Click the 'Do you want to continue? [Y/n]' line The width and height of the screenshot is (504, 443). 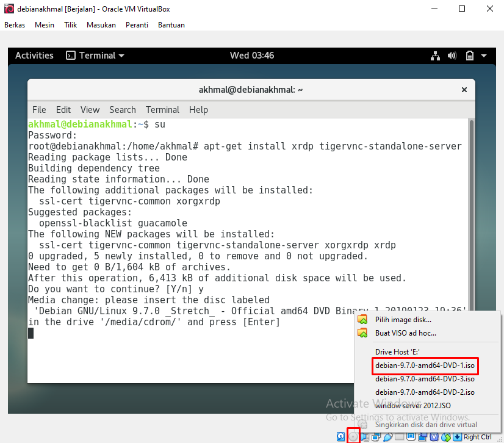116,289
